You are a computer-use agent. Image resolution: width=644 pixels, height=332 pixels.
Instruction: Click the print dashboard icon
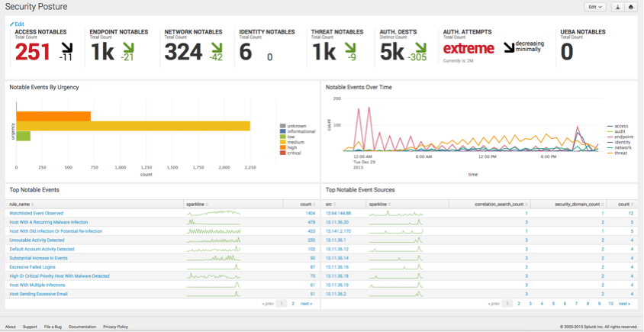(x=630, y=7)
